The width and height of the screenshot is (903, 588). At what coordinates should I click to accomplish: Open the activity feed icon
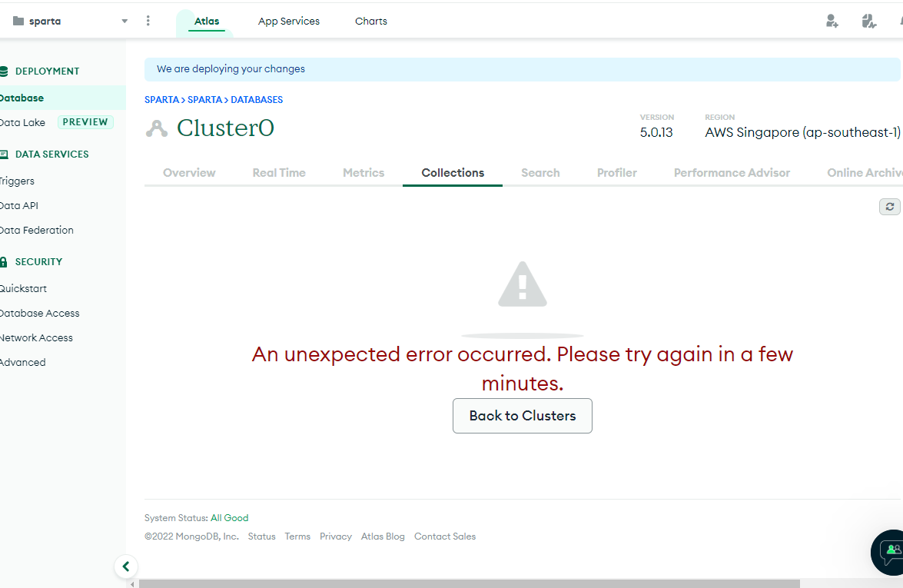[x=868, y=22]
